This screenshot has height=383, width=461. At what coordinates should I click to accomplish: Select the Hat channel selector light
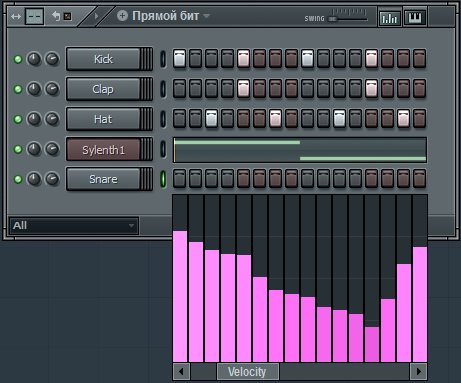pyautogui.click(x=163, y=119)
